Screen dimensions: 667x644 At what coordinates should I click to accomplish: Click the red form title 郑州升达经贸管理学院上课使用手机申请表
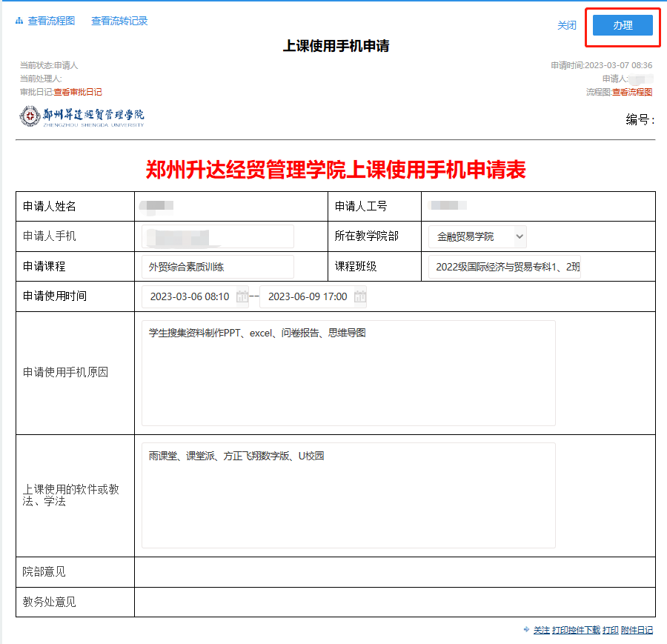pos(336,170)
